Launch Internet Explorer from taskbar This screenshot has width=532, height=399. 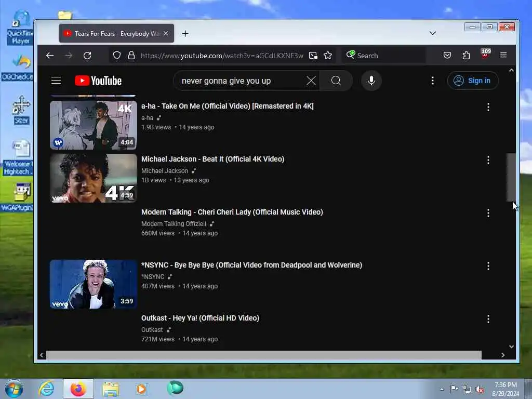click(46, 389)
